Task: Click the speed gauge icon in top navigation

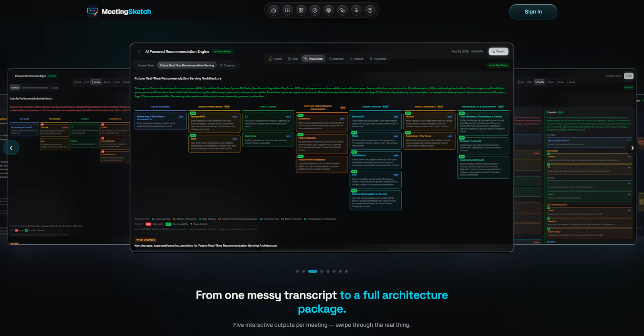Action: click(315, 10)
